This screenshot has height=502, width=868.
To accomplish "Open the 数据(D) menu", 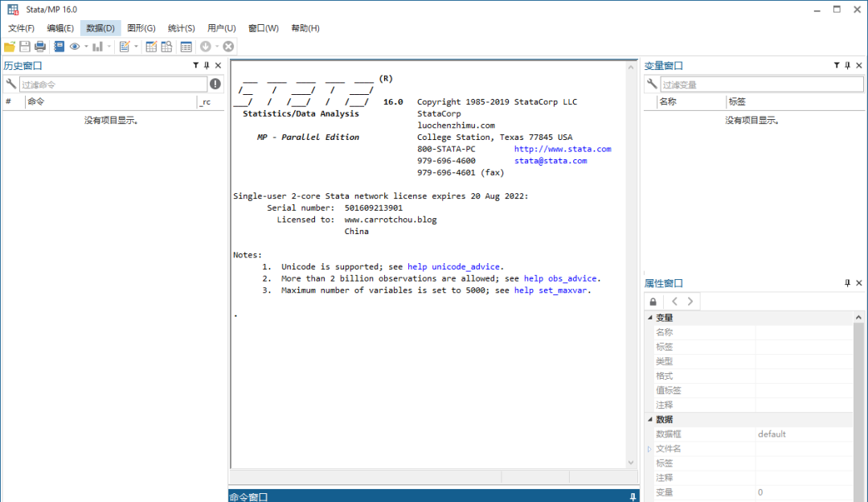I will (100, 28).
